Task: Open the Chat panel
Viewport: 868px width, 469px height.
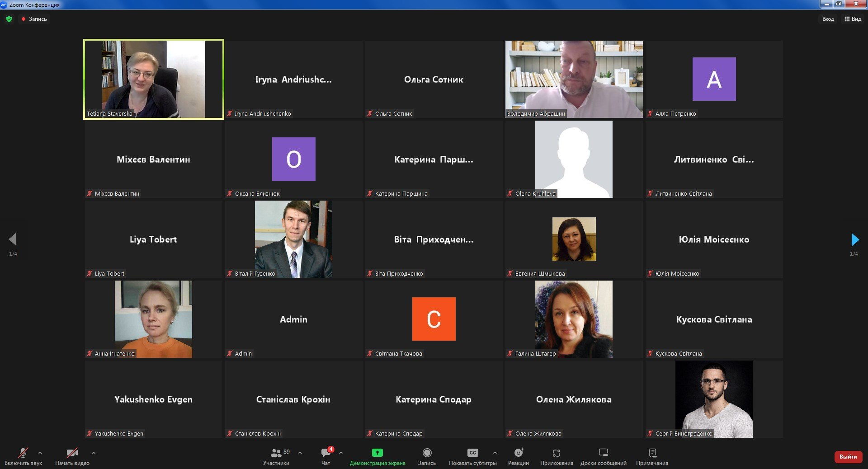Action: coord(325,453)
